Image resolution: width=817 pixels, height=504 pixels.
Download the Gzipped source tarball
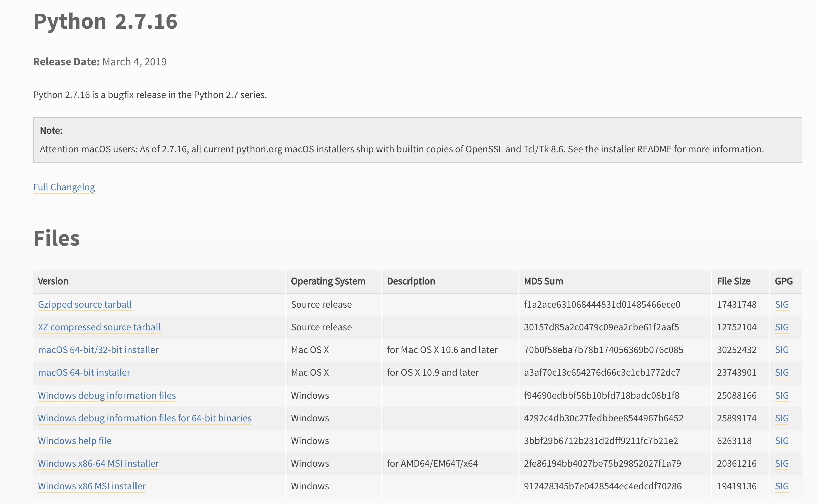point(85,304)
